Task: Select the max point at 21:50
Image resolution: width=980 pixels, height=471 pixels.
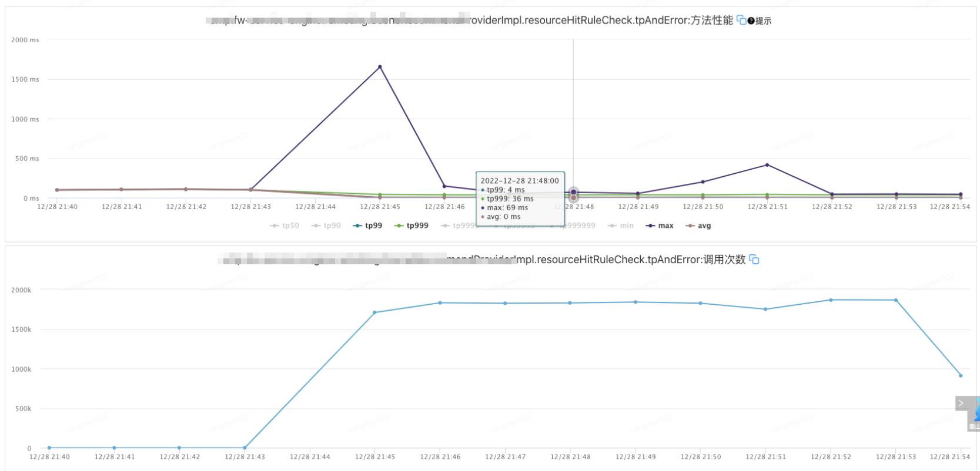Action: [703, 182]
